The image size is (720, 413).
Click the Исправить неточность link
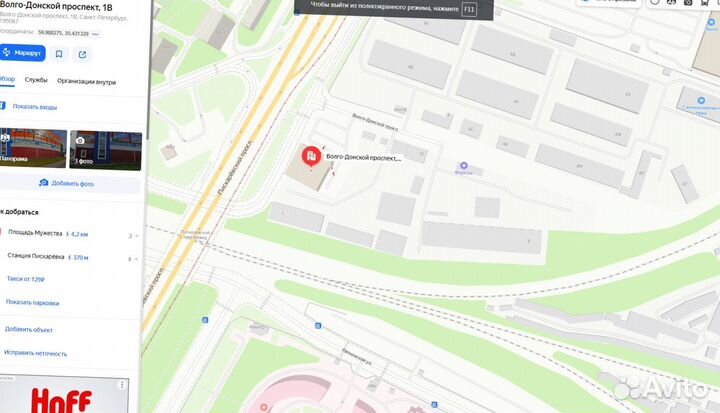pyautogui.click(x=35, y=353)
